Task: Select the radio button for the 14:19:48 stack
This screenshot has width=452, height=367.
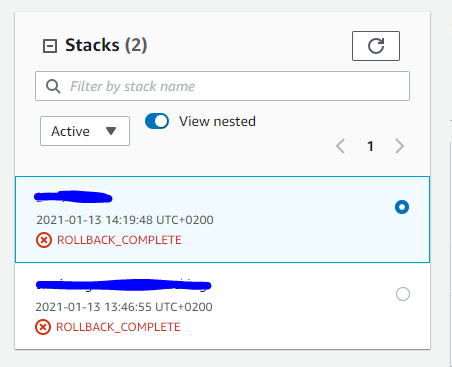Action: point(402,207)
